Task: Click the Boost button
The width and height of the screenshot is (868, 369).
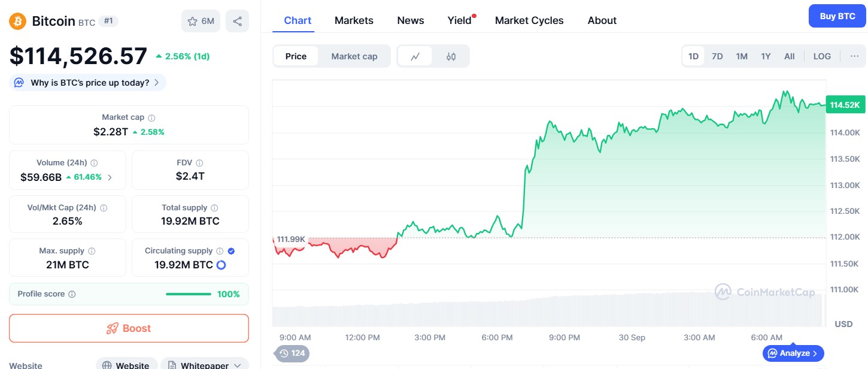Action: [x=129, y=328]
